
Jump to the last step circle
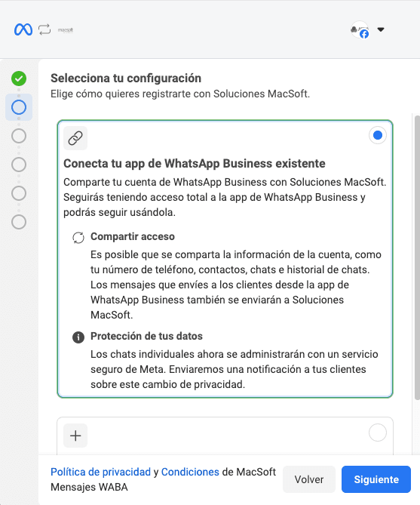19,222
